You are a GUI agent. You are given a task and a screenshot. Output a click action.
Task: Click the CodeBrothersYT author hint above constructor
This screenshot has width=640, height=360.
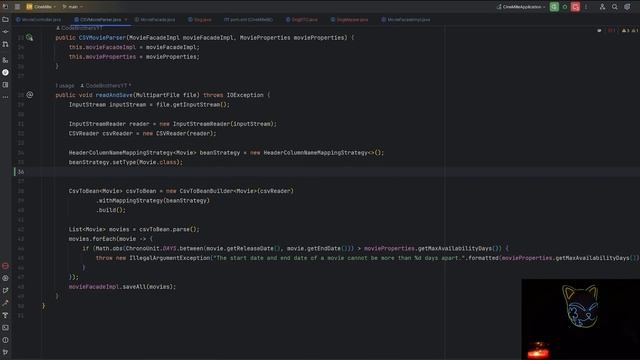(79, 28)
